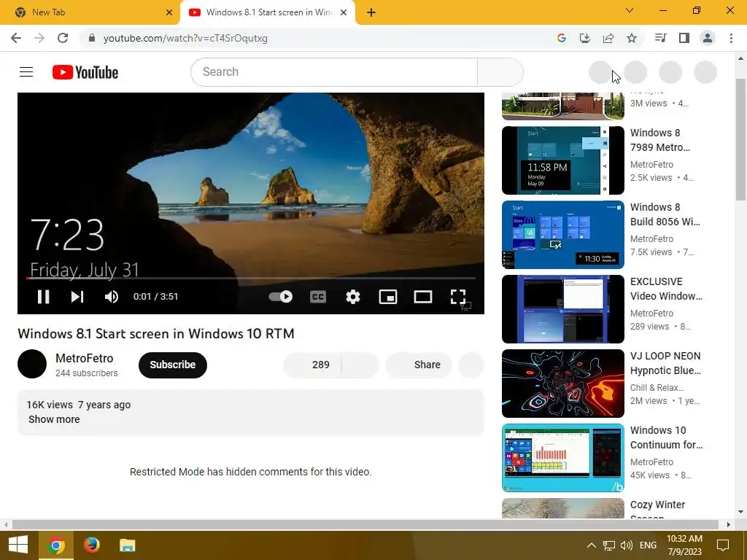
Task: Subscribe to MetroFetro channel
Action: (x=172, y=365)
